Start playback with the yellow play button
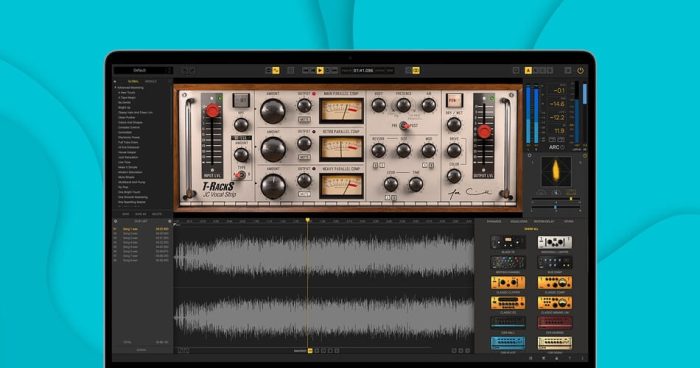Image resolution: width=700 pixels, height=368 pixels. click(x=320, y=71)
